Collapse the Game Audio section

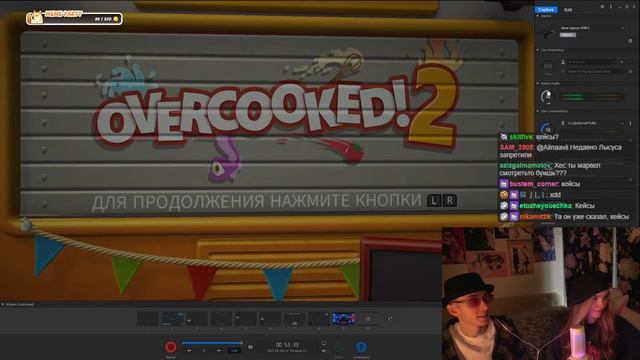click(538, 83)
